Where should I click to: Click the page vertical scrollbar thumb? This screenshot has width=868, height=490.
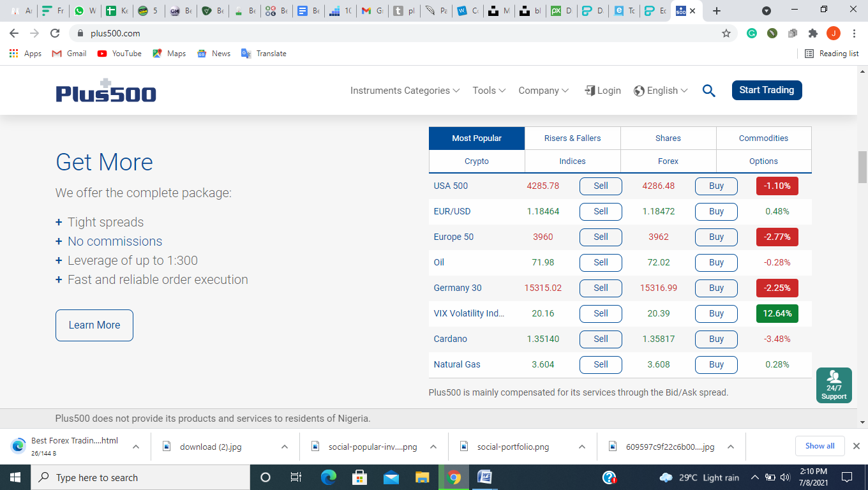click(863, 167)
